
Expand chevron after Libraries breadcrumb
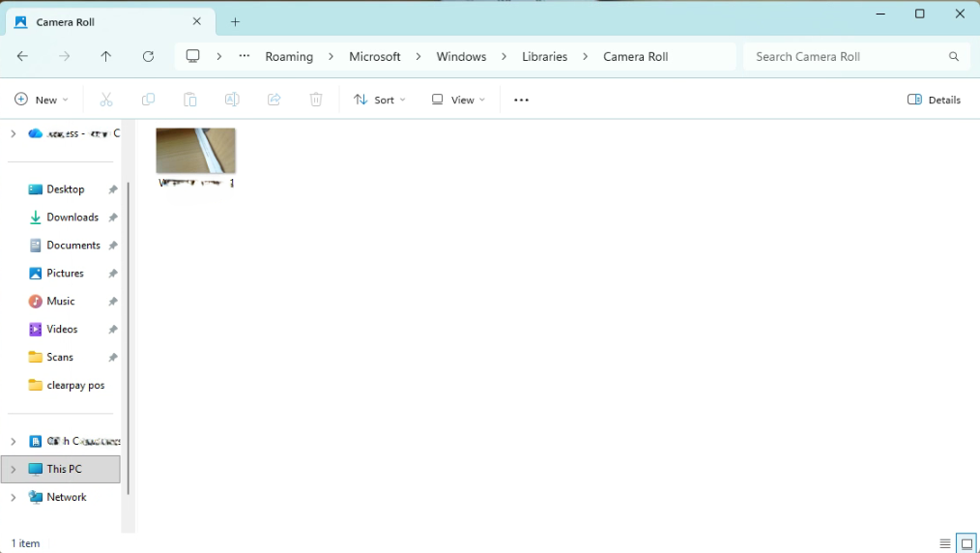coord(585,56)
